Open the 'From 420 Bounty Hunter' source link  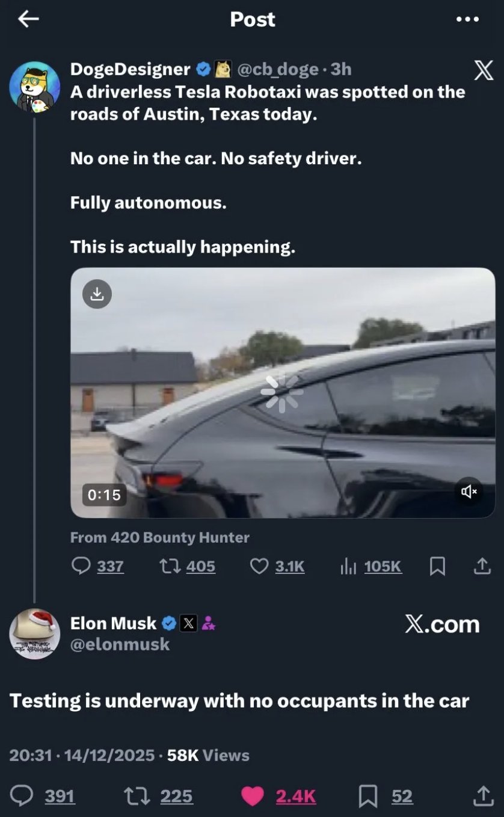point(159,537)
